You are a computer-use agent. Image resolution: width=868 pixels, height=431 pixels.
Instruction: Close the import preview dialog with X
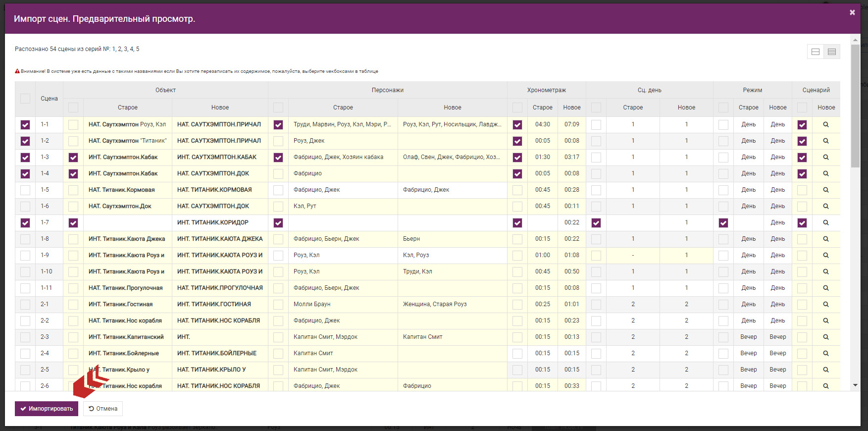(852, 12)
